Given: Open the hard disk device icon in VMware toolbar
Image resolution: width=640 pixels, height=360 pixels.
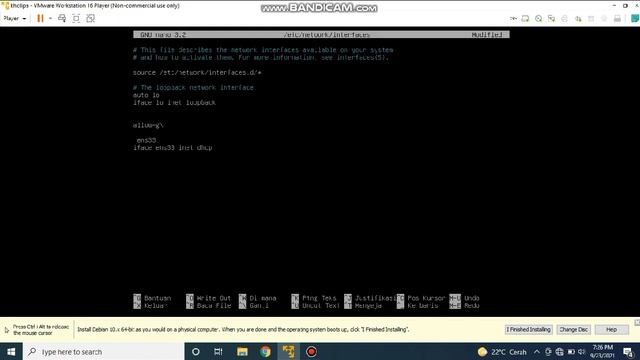Looking at the screenshot, I should (x=525, y=18).
